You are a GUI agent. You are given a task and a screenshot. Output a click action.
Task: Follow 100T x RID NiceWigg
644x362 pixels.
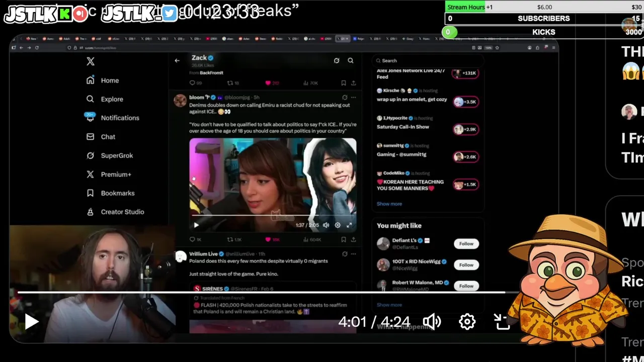pyautogui.click(x=466, y=265)
